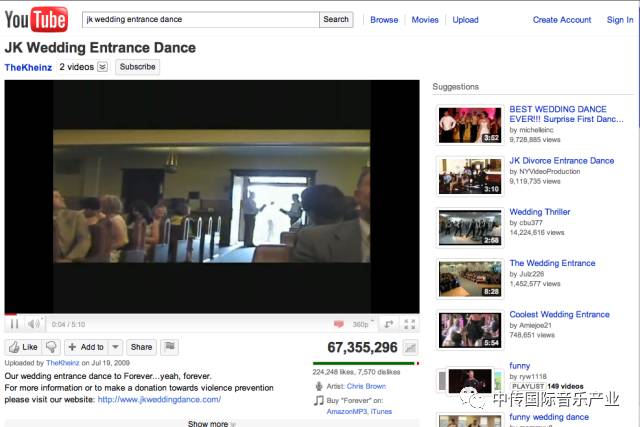Buy Forever on AmazonMP3 link

347,411
